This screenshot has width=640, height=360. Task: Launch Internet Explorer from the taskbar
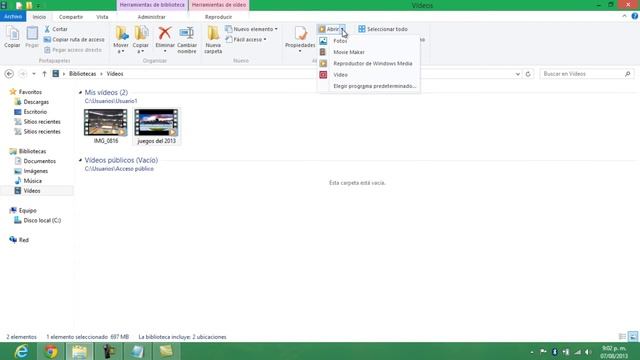pyautogui.click(x=21, y=351)
